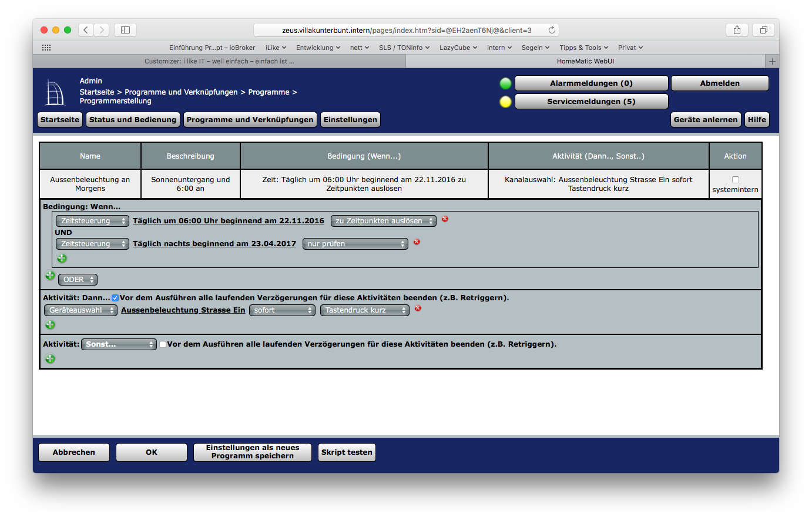
Task: Open the 'zu Zeitpunkten auslösen' dropdown
Action: point(384,221)
